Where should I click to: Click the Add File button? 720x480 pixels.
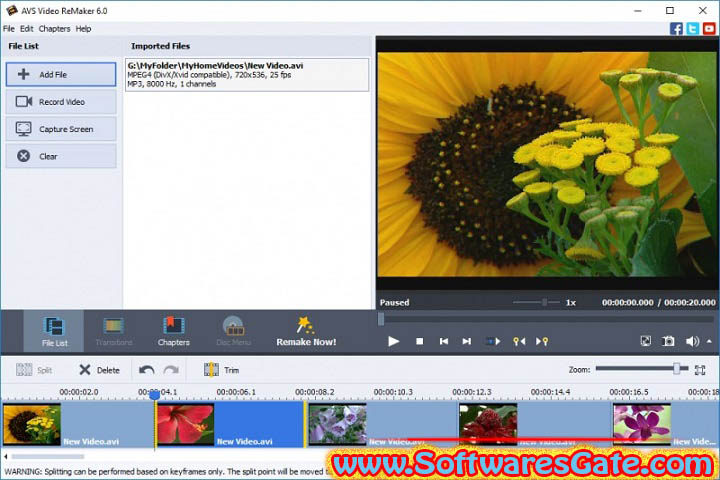(x=61, y=74)
